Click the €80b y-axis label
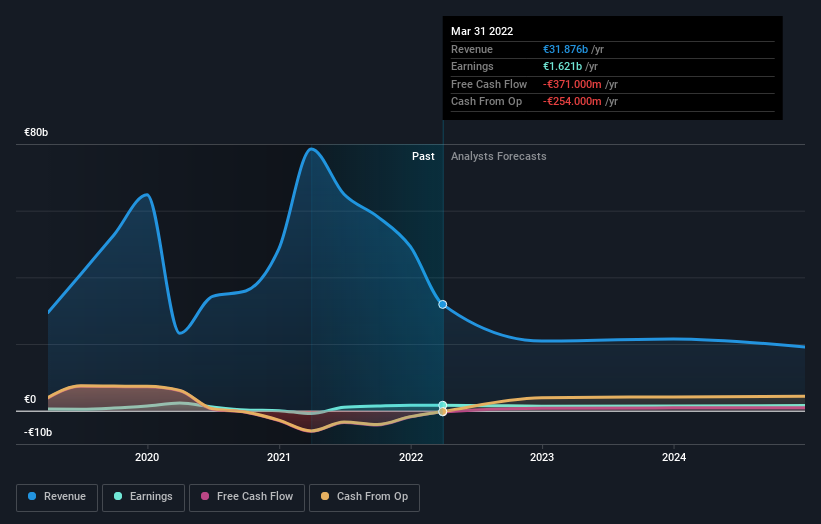Screen dimensions: 821x524 coord(36,132)
